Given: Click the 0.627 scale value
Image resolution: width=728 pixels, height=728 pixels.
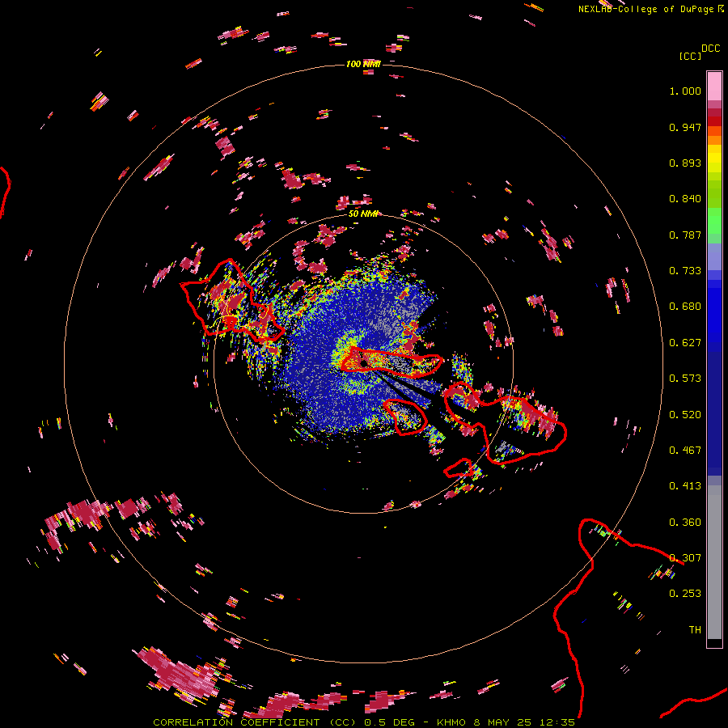Looking at the screenshot, I should 685,343.
